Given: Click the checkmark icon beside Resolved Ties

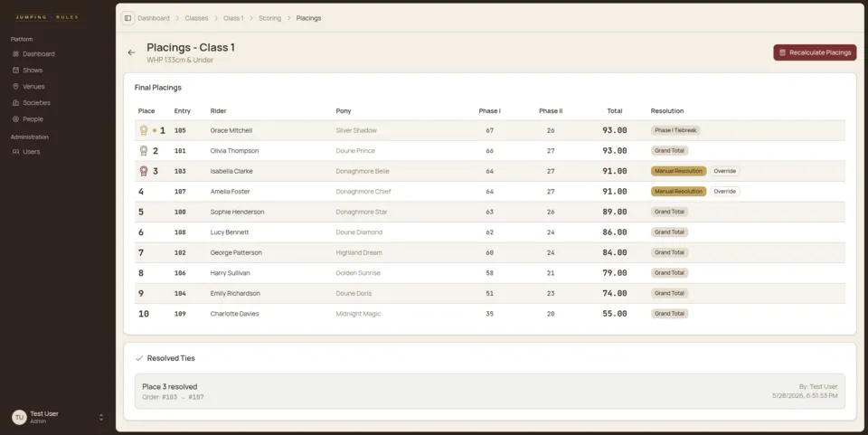Looking at the screenshot, I should [139, 358].
